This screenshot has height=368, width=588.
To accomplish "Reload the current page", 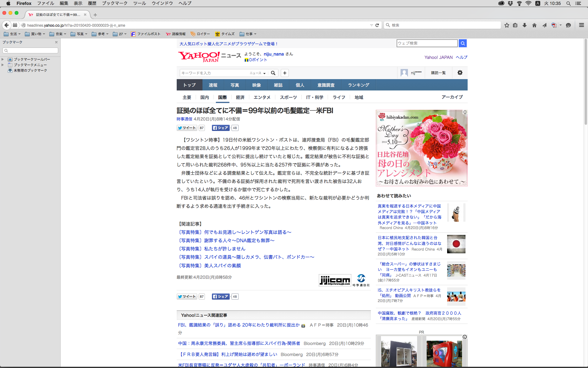I will [377, 25].
